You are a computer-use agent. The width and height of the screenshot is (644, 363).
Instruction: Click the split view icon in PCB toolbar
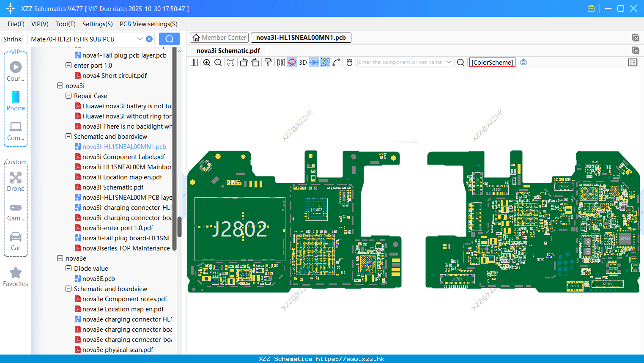click(x=194, y=62)
